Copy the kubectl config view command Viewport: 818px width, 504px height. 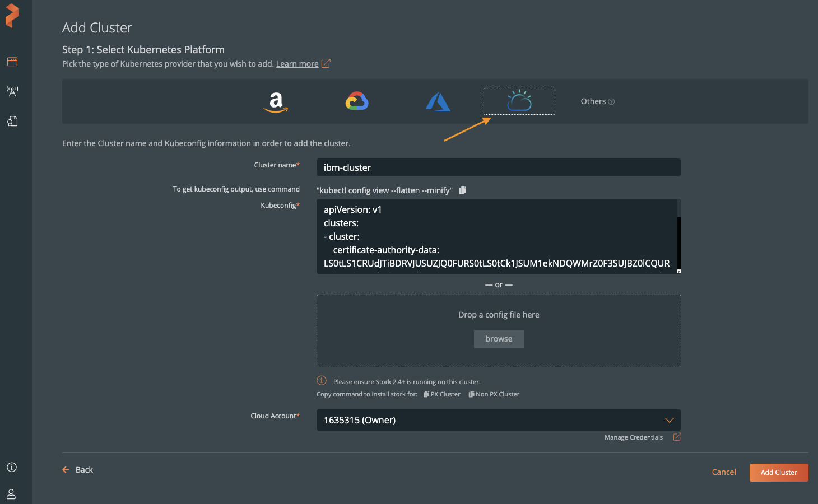[x=463, y=190]
